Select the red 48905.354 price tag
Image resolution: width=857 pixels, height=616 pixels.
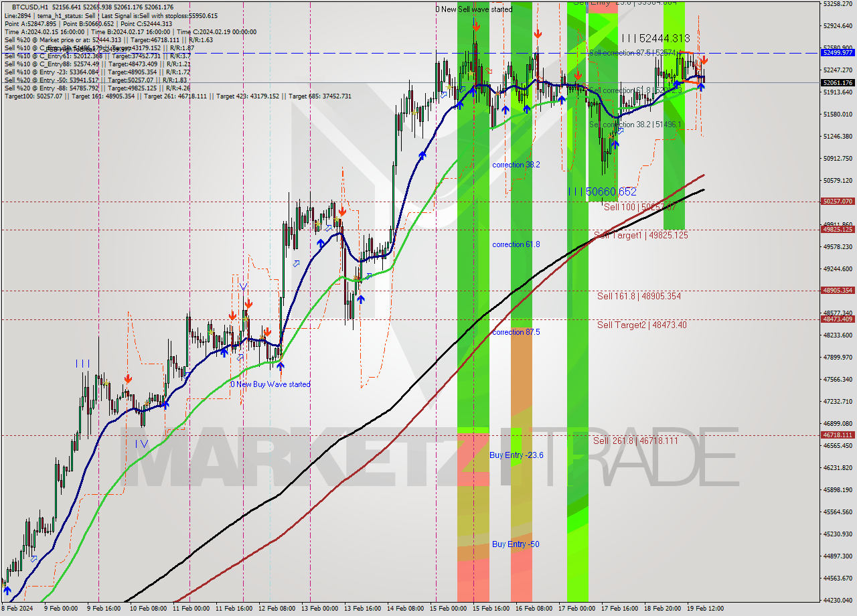coord(838,291)
